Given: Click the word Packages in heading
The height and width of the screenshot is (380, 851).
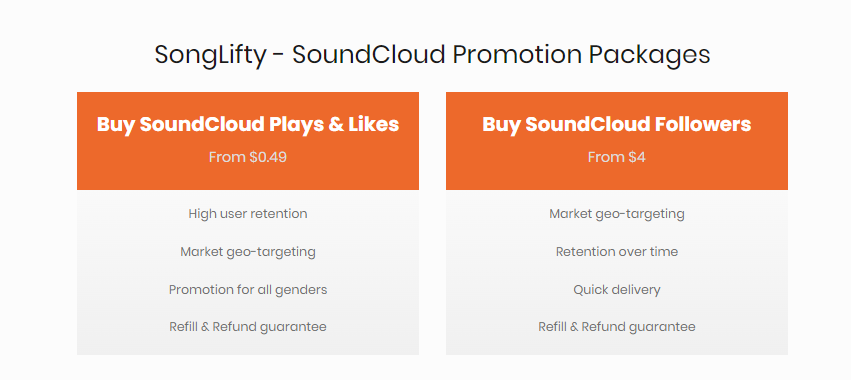Looking at the screenshot, I should tap(649, 56).
